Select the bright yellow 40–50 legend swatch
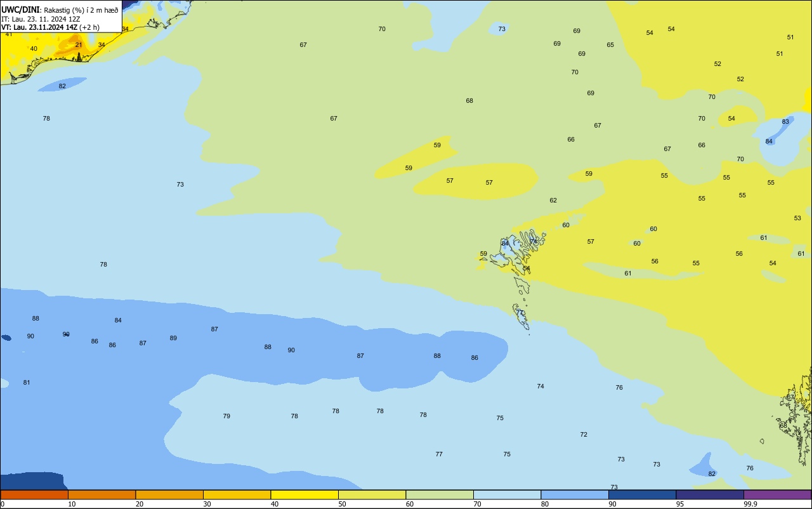This screenshot has width=812, height=509. point(304,494)
